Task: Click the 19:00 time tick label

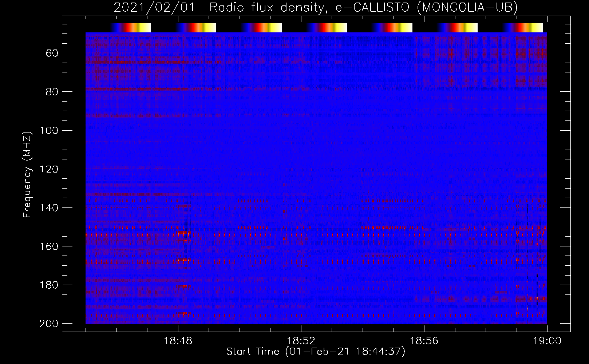Action: (547, 341)
